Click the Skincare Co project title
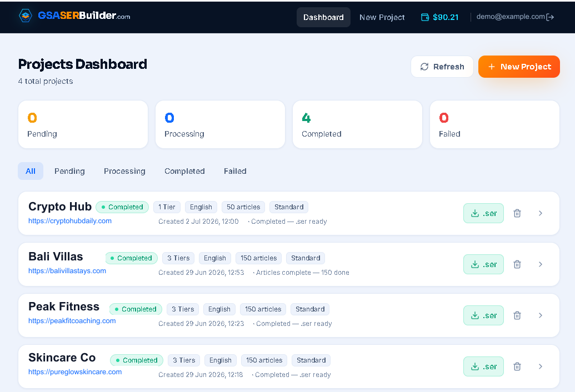 click(x=62, y=358)
